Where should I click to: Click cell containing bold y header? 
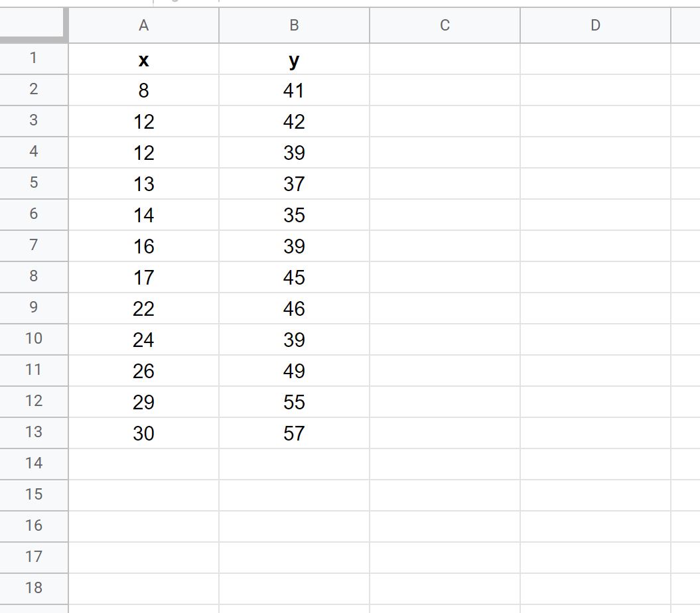tap(294, 58)
